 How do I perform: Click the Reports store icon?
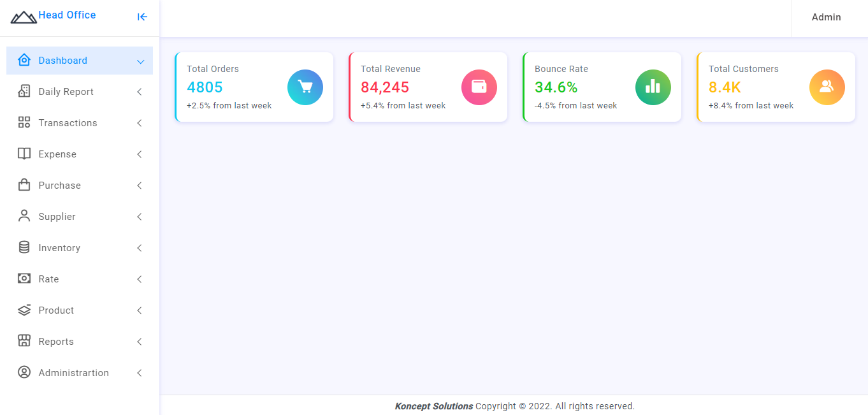click(x=24, y=341)
